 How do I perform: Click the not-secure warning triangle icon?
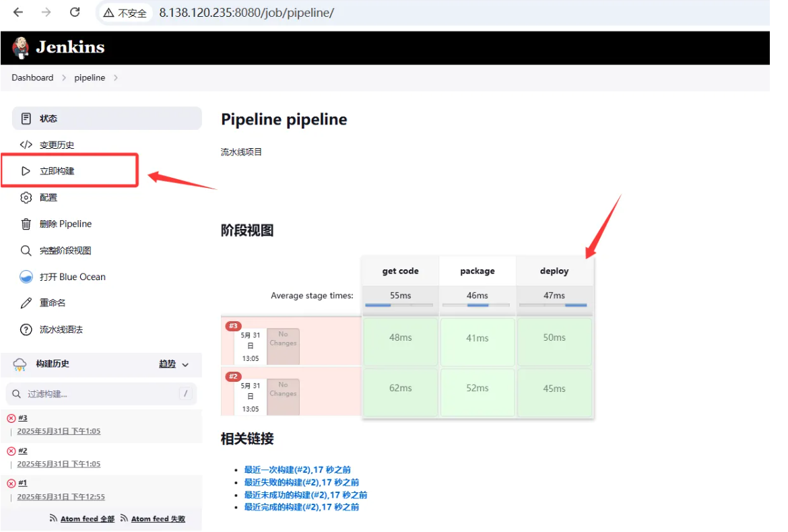coord(108,13)
